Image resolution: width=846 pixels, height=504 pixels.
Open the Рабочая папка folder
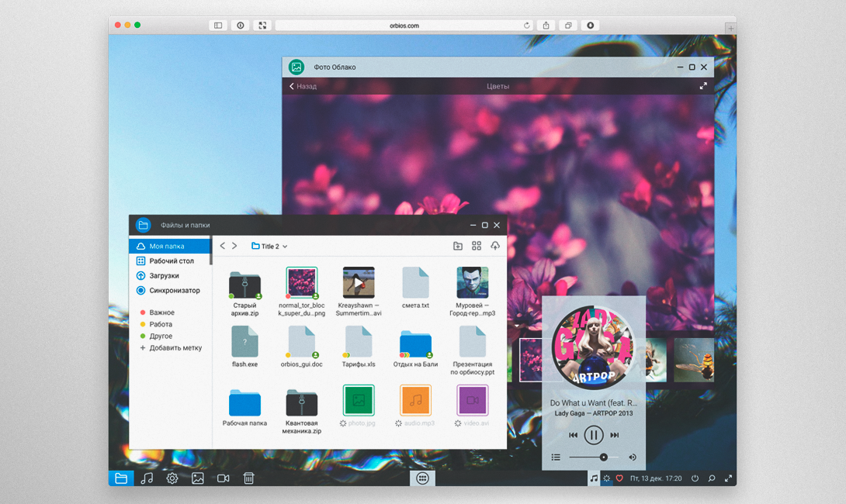(244, 408)
